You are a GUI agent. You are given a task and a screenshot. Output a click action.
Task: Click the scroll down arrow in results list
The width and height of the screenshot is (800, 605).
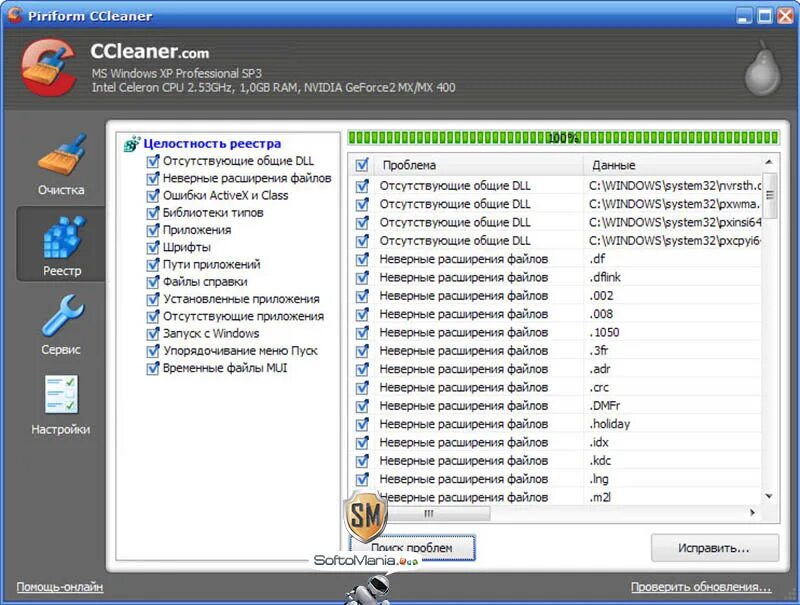769,496
